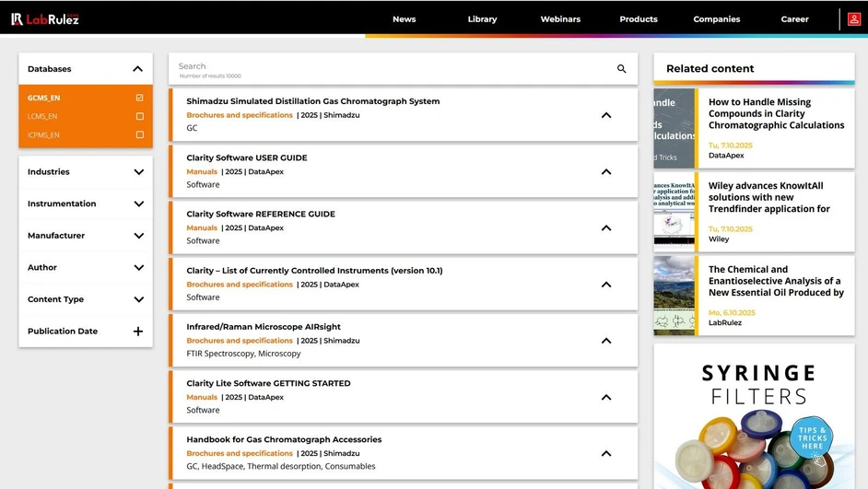Enable the ICPMS_EN database checkbox
868x489 pixels.
pyautogui.click(x=139, y=134)
